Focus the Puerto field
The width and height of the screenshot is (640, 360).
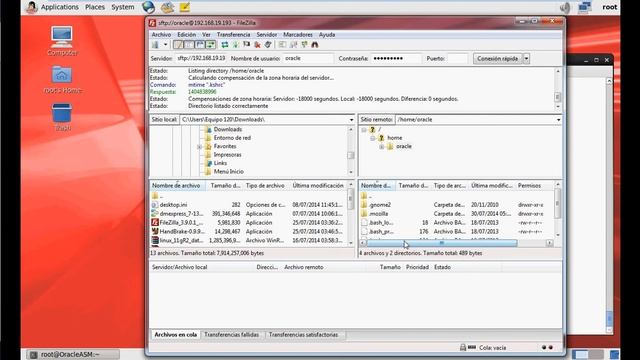pos(457,58)
